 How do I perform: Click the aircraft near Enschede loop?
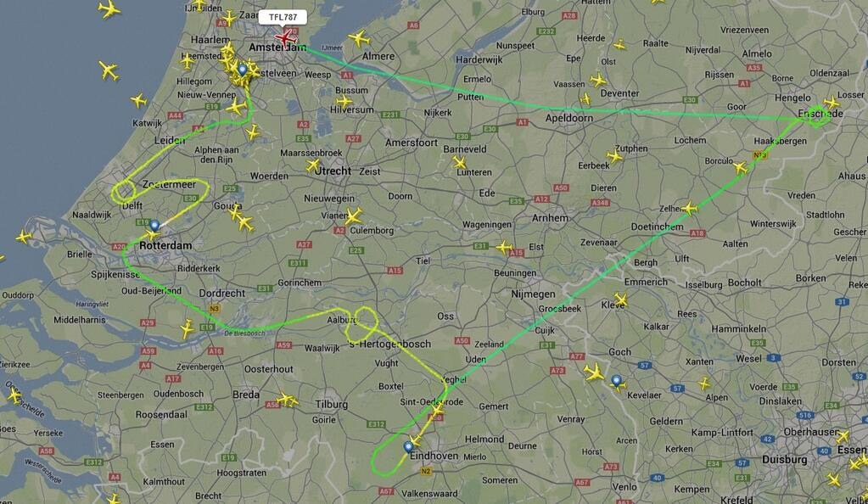tap(831, 103)
